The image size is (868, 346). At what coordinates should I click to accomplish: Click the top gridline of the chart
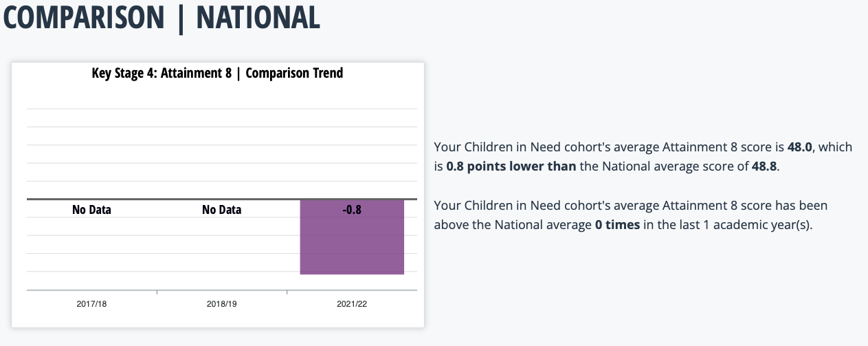pos(221,109)
